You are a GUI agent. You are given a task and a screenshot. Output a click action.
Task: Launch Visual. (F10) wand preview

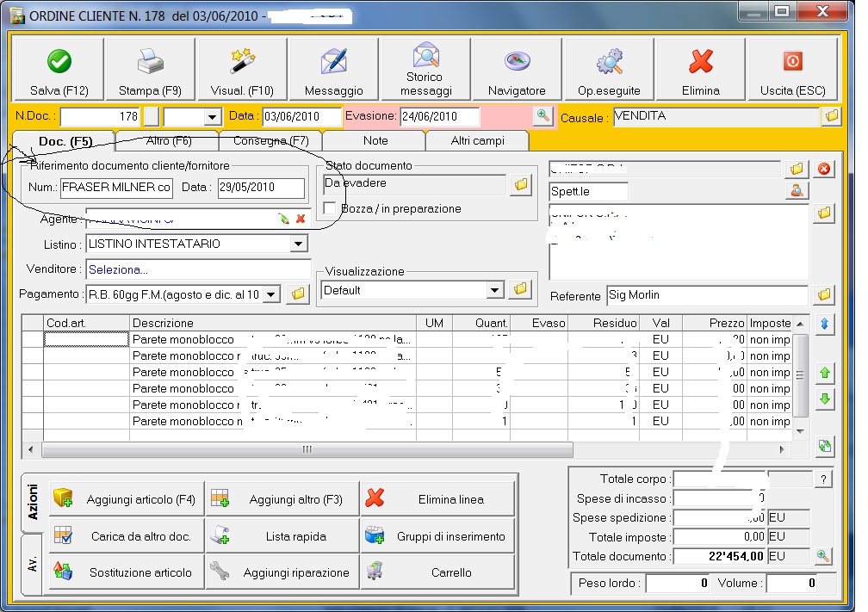(x=242, y=69)
